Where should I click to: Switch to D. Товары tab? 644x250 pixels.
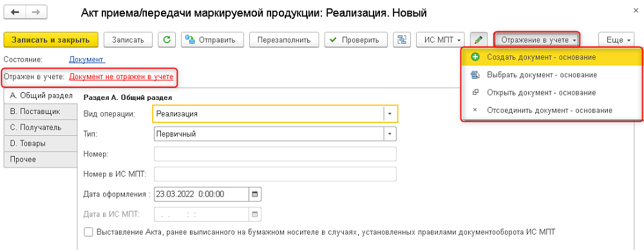[x=41, y=144]
